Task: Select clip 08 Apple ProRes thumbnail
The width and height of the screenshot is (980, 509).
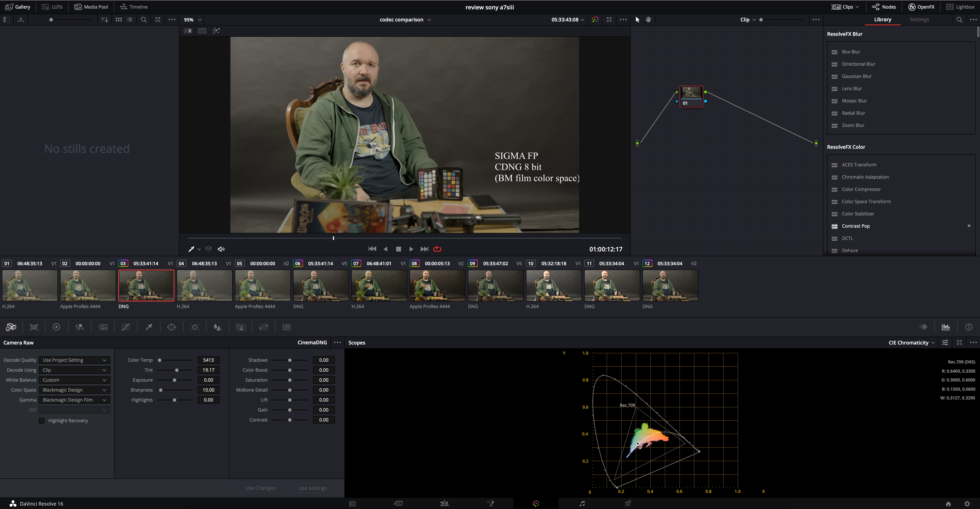Action: tap(437, 285)
